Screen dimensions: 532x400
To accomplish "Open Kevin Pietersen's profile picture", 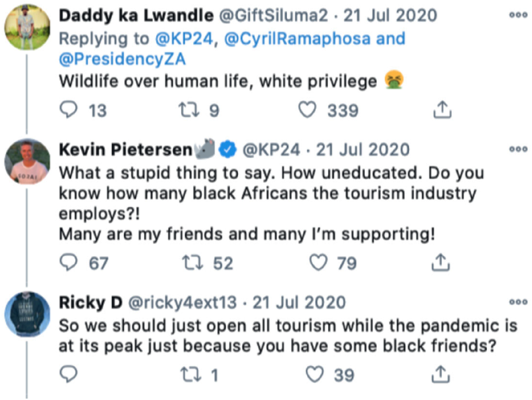I will [27, 161].
